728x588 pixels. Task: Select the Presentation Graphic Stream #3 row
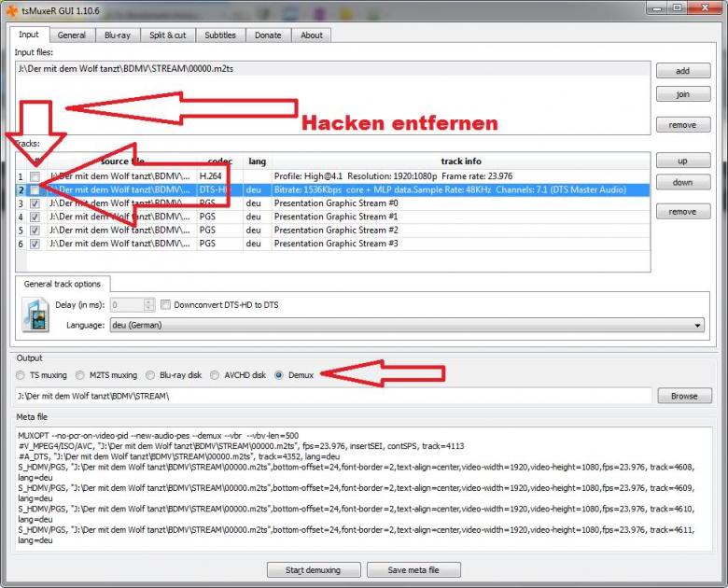333,244
